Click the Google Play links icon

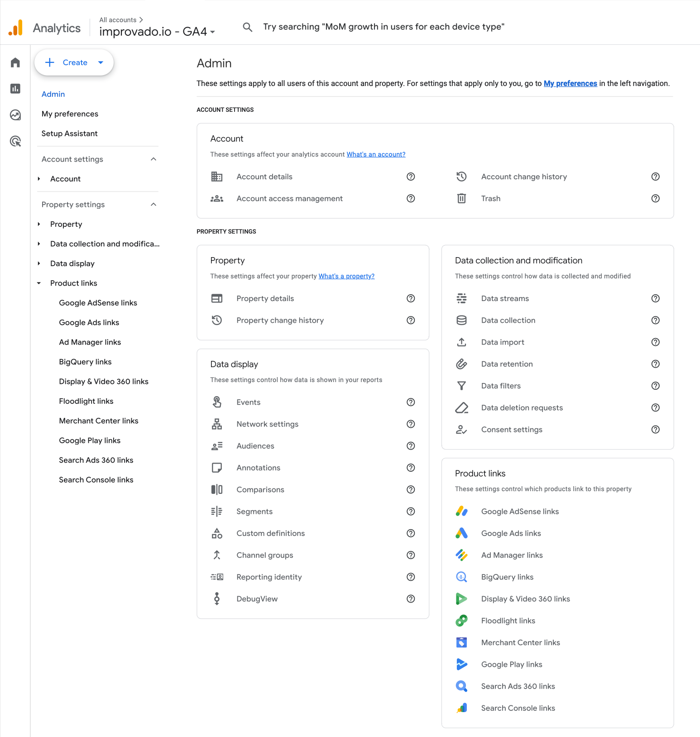click(x=461, y=664)
